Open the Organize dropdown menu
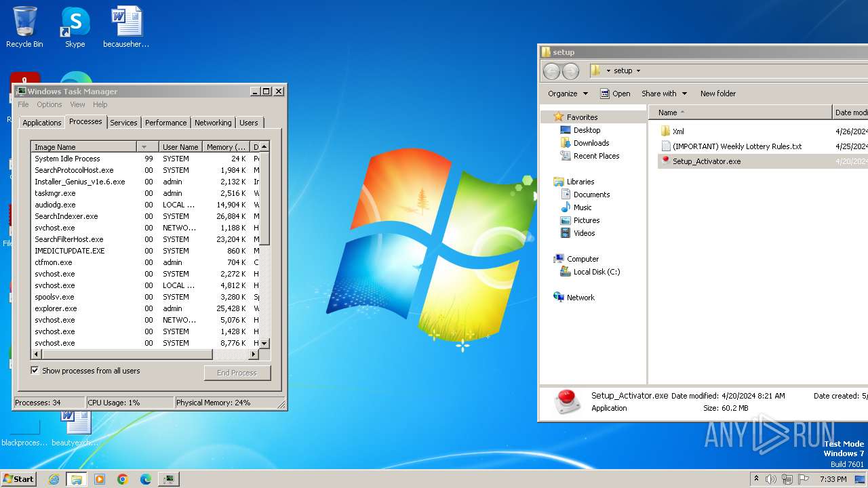Image resolution: width=868 pixels, height=488 pixels. coord(568,94)
